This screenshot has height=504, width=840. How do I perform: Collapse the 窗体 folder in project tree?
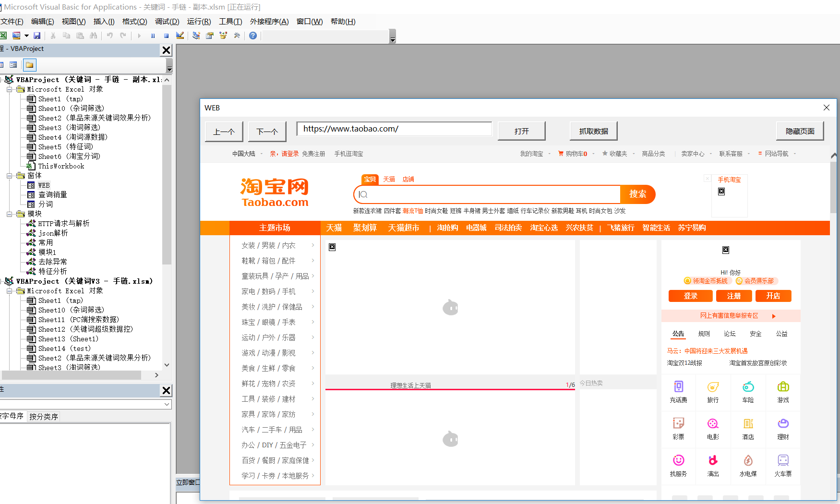[x=9, y=176]
